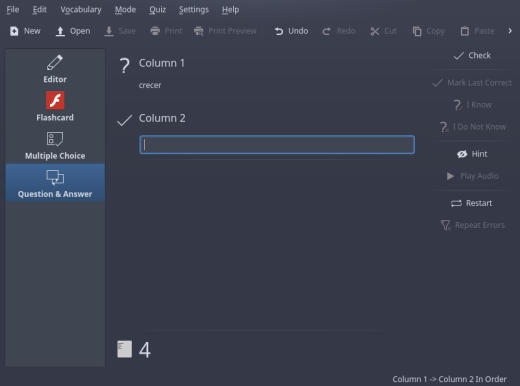520x386 pixels.
Task: Open the File menu
Action: [x=13, y=10]
